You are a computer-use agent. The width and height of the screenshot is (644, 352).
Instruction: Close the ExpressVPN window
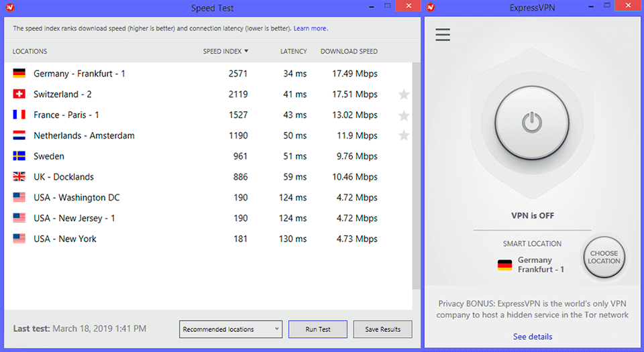(x=629, y=5)
